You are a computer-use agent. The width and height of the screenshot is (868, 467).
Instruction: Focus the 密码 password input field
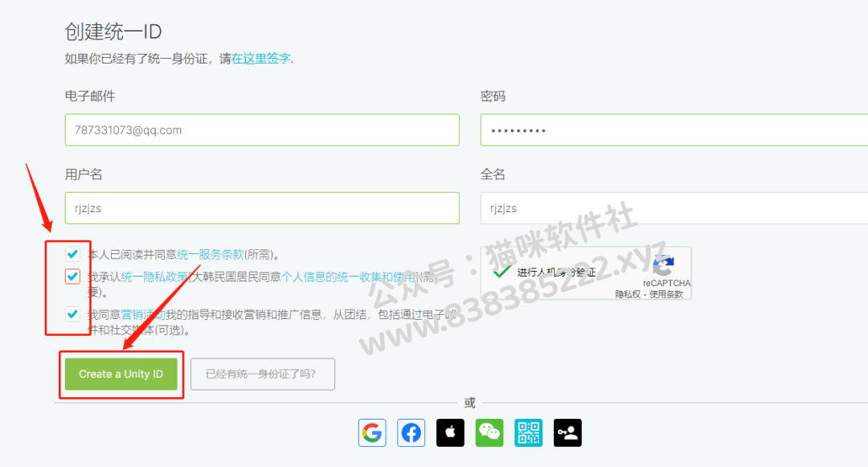pos(674,130)
